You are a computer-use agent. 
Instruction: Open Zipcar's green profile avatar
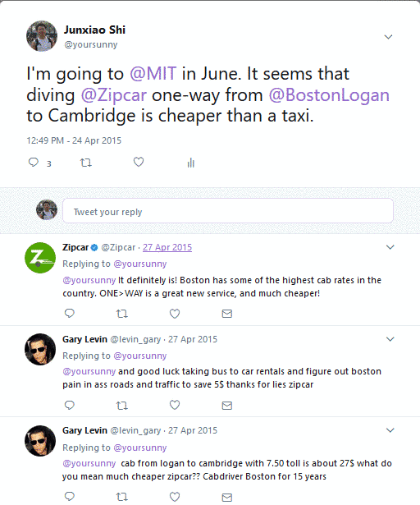[40, 258]
